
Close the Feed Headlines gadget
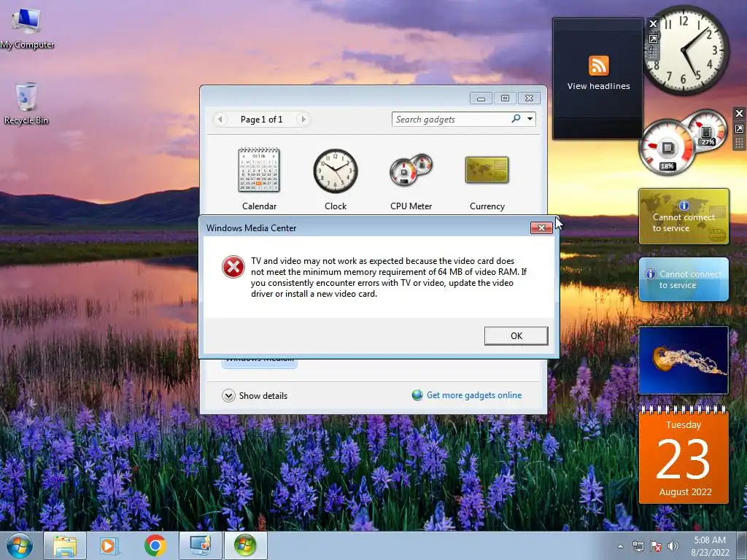coord(653,23)
